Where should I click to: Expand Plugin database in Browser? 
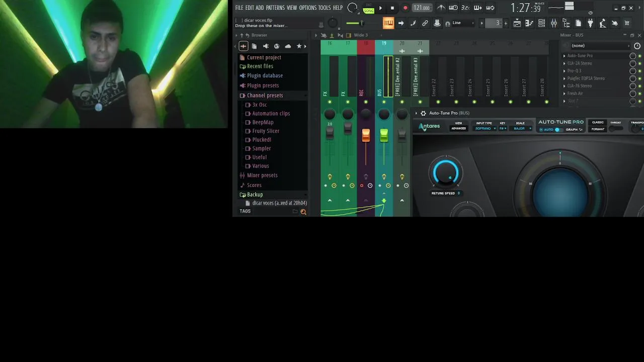pos(261,75)
